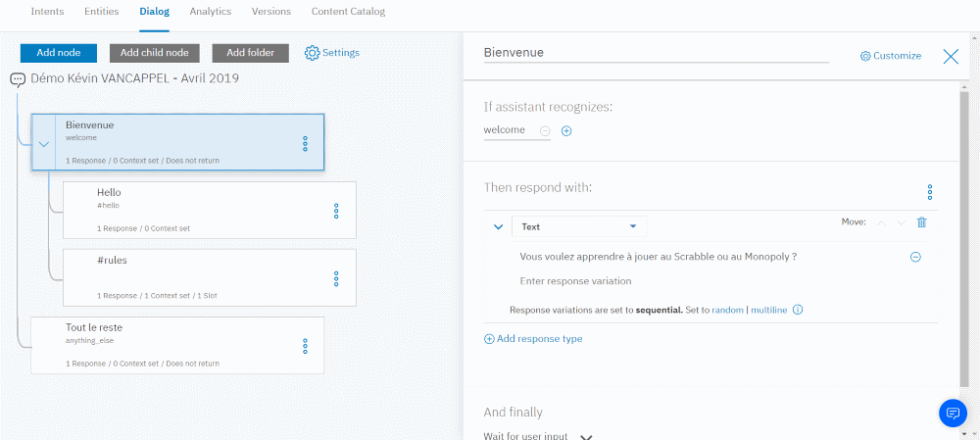
Task: Delete the Text response with trash icon
Action: (x=921, y=221)
